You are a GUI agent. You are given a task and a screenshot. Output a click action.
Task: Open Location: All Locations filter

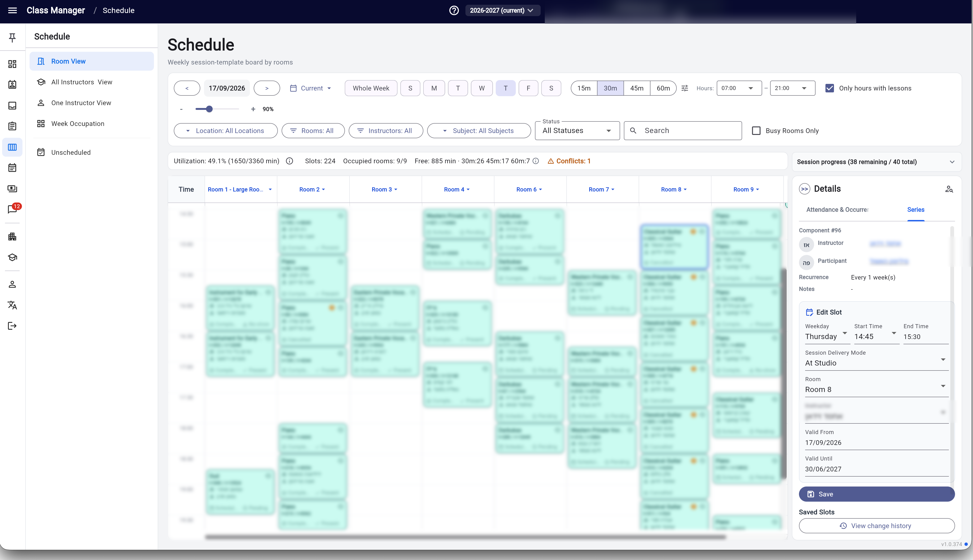pyautogui.click(x=226, y=131)
